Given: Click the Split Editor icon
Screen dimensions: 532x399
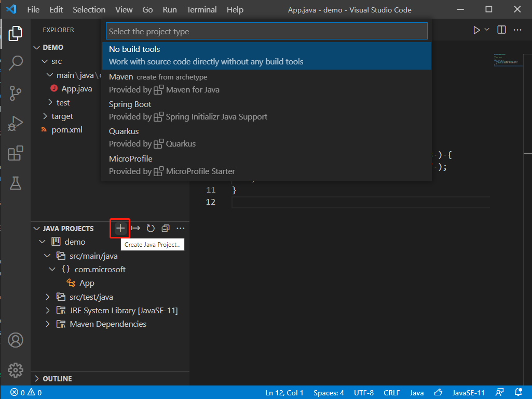Looking at the screenshot, I should pos(501,30).
